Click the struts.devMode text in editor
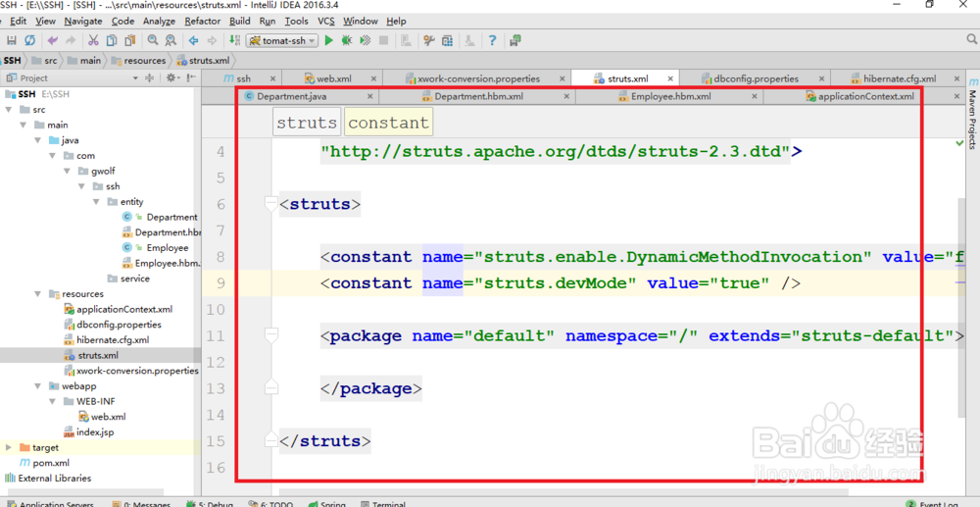This screenshot has height=507, width=980. tap(556, 283)
